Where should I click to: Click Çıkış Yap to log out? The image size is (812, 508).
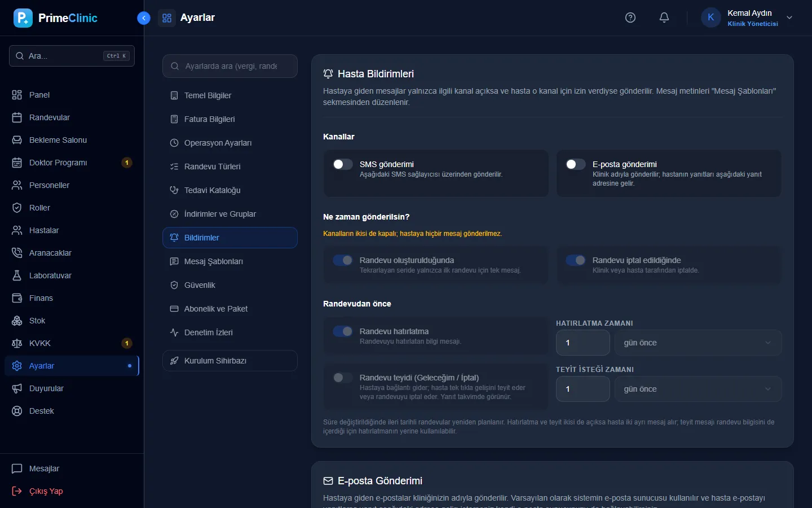coord(72,491)
